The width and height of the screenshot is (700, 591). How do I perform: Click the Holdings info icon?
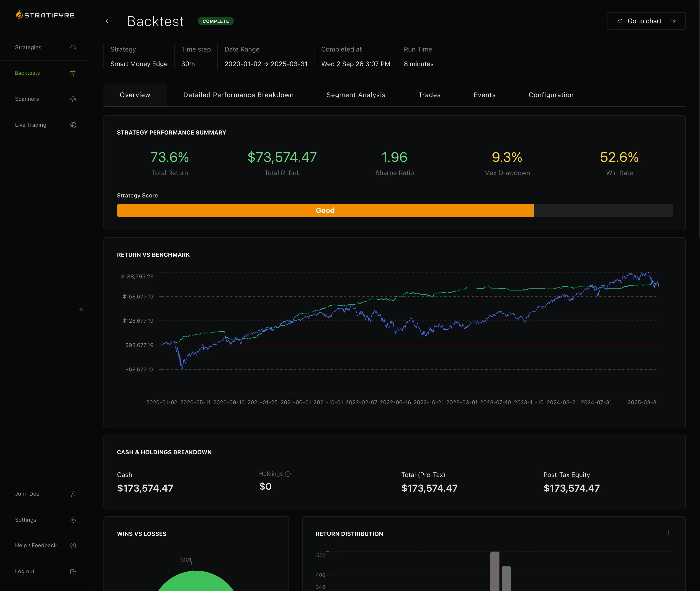[288, 474]
